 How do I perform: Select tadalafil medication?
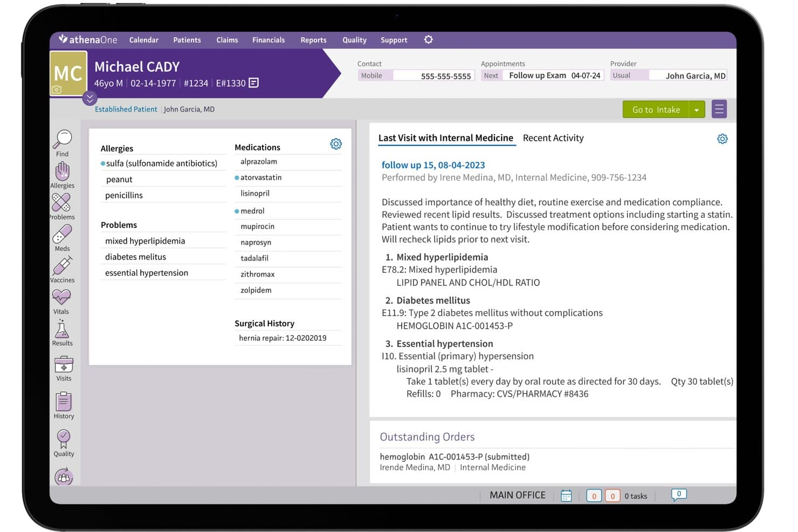click(288, 258)
